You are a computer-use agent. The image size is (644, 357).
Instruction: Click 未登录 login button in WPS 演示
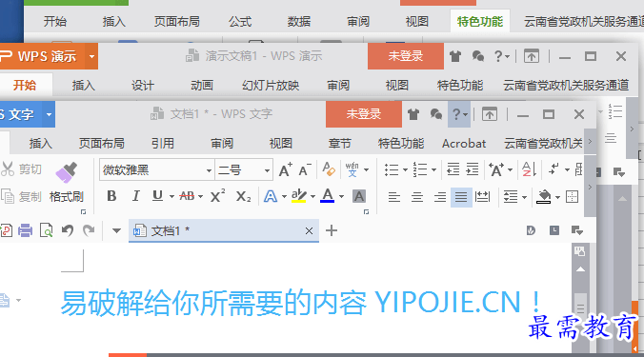coord(406,56)
